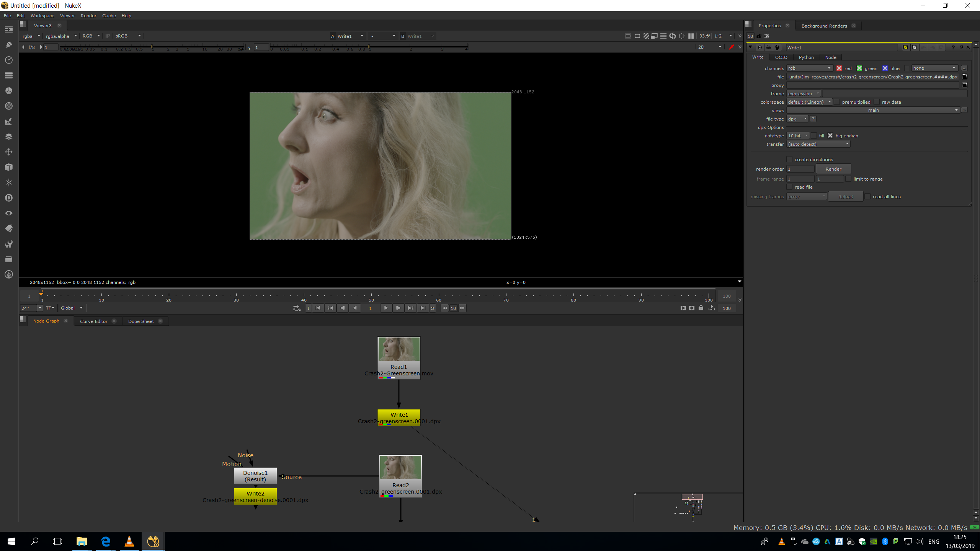Open the file type dpx dropdown
Screen dimensions: 980x551
pos(797,119)
